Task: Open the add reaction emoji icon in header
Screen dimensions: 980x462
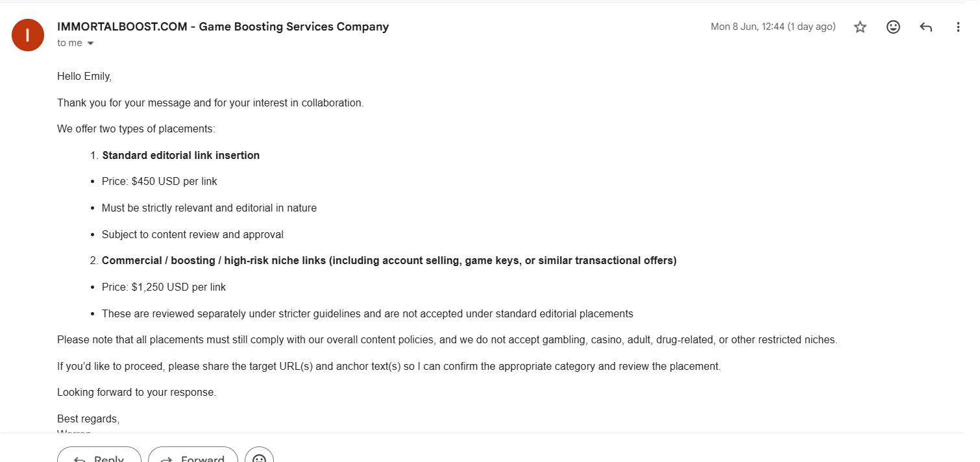Action: point(893,27)
